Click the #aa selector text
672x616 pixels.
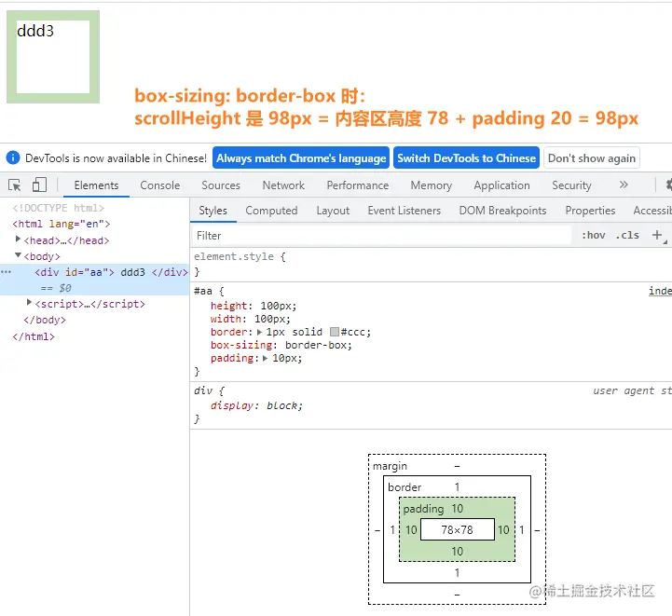[203, 292]
